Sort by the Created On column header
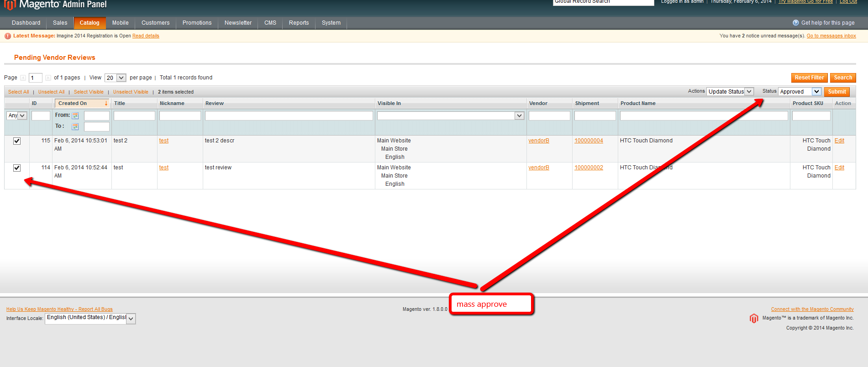The height and width of the screenshot is (367, 868). coord(82,104)
